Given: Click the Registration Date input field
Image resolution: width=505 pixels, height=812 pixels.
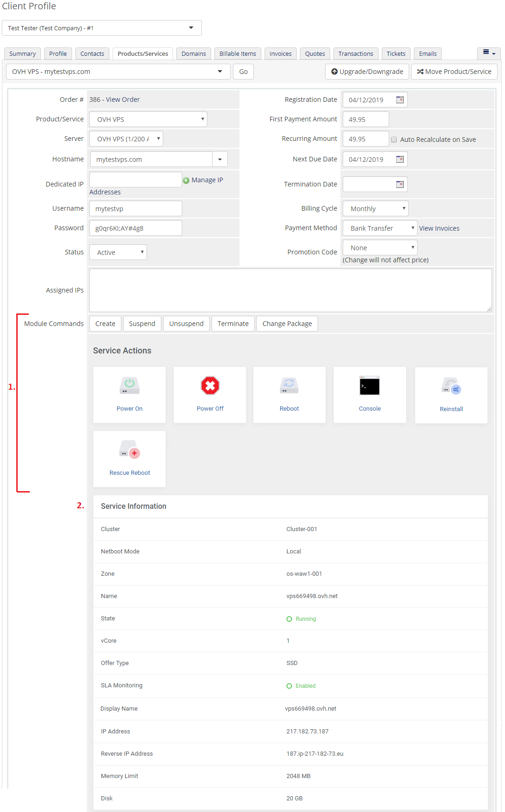Looking at the screenshot, I should pyautogui.click(x=375, y=100).
